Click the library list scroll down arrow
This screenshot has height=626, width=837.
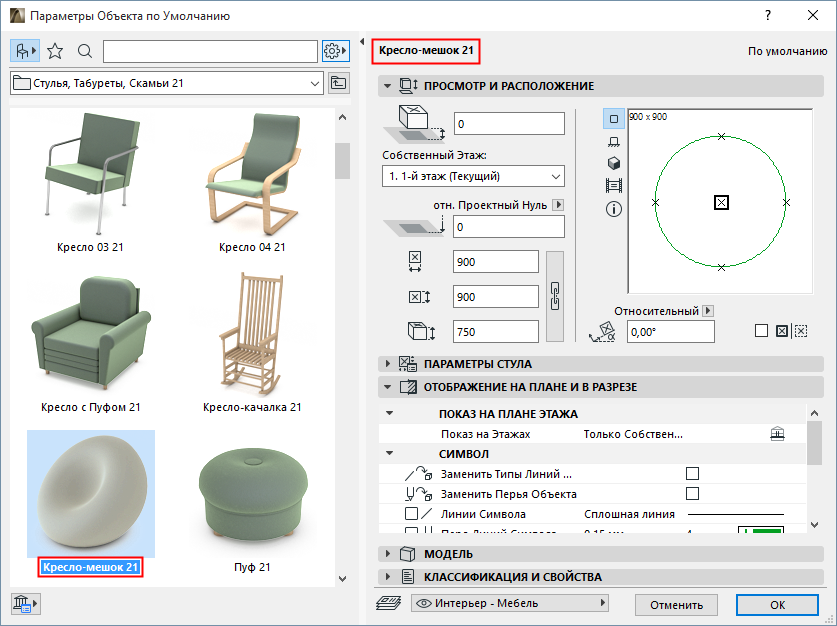[x=343, y=578]
